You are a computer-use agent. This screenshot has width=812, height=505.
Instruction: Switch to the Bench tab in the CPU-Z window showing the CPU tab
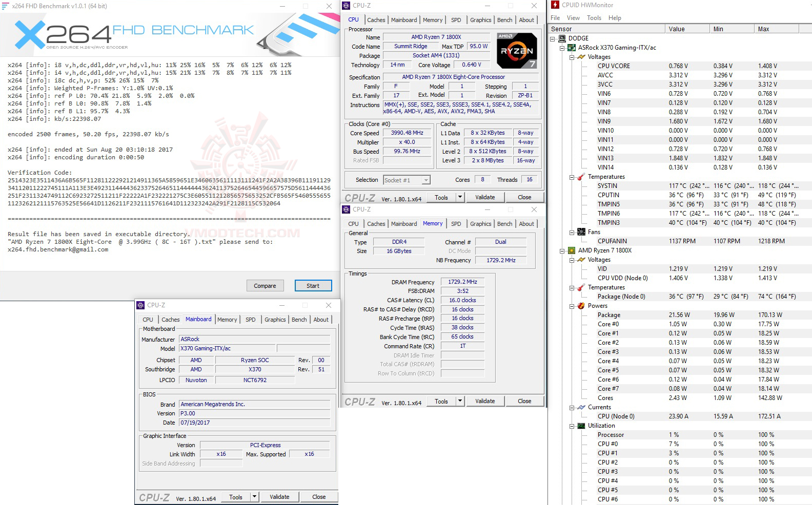[504, 20]
